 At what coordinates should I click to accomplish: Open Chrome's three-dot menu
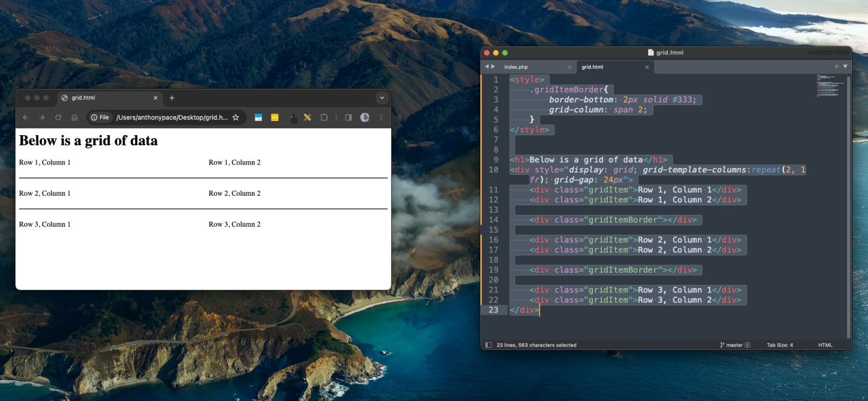coord(381,117)
